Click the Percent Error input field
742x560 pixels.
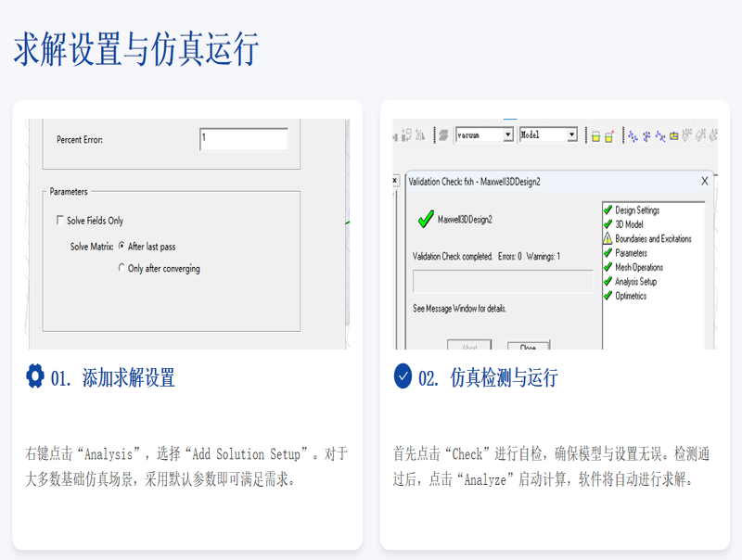[243, 139]
